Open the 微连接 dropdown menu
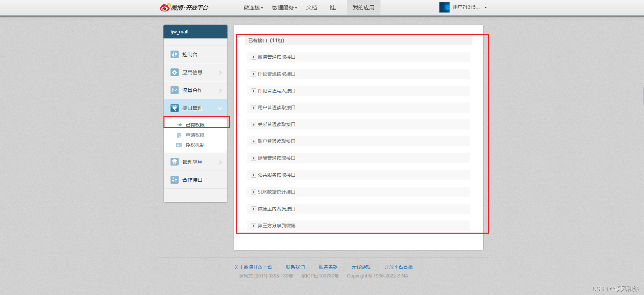The image size is (644, 295). tap(253, 7)
